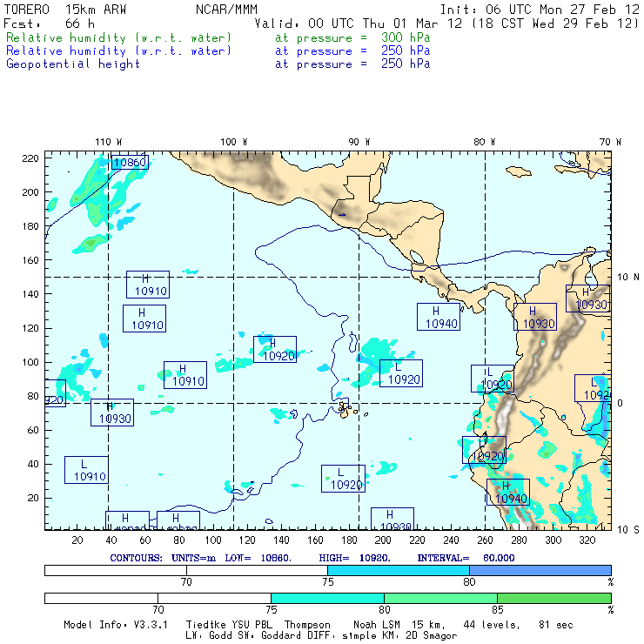644x644 pixels.
Task: Click the 'H 10940' label west of Panama
Action: 439,317
